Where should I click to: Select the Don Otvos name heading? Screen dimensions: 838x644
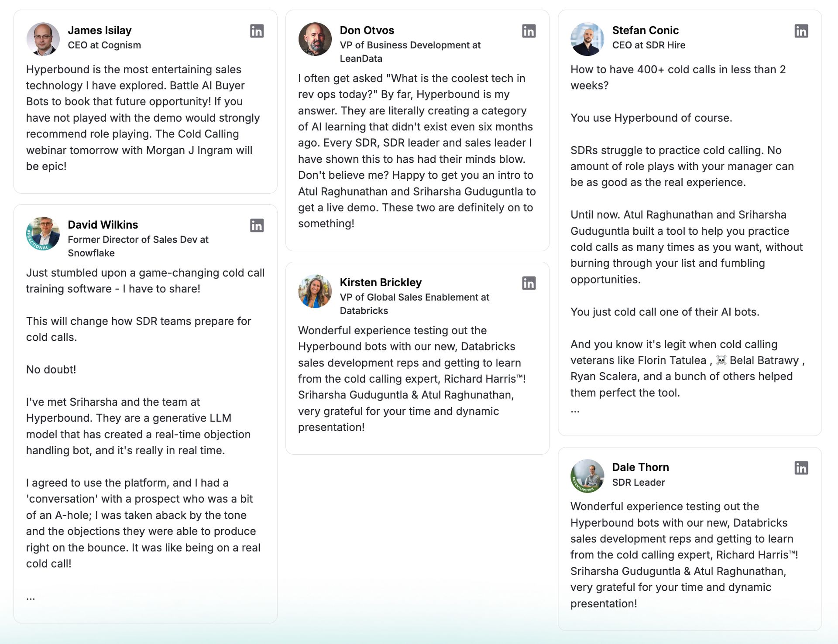[x=367, y=30]
